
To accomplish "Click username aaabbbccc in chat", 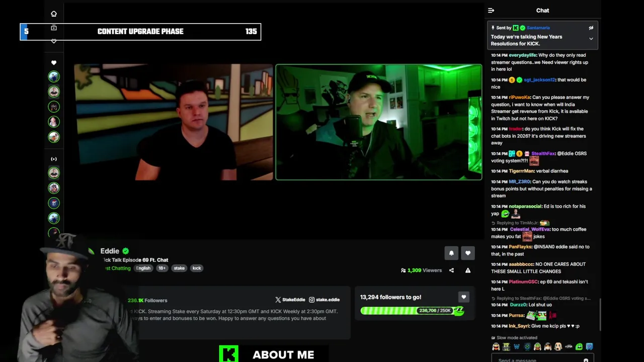I will coord(520,264).
